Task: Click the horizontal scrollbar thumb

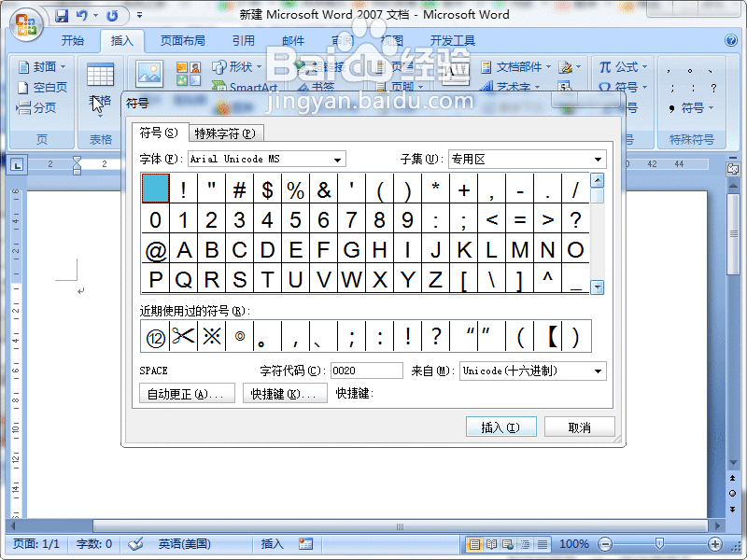Action: tap(400, 526)
